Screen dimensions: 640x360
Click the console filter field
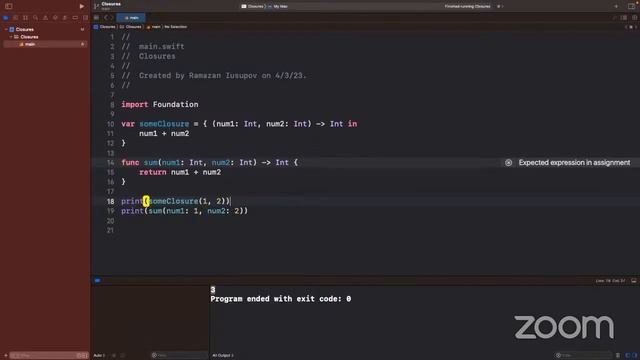[x=583, y=356]
